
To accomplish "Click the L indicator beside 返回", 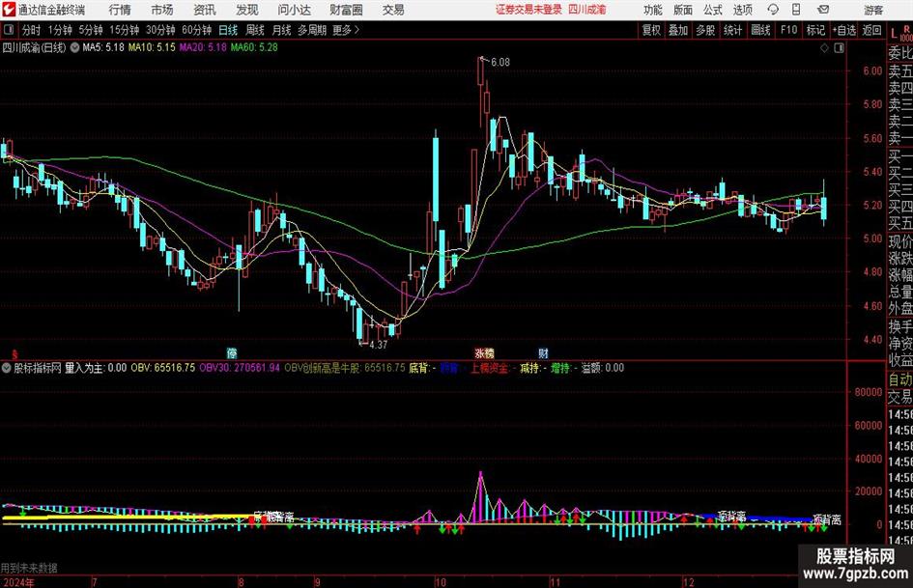I will (894, 34).
